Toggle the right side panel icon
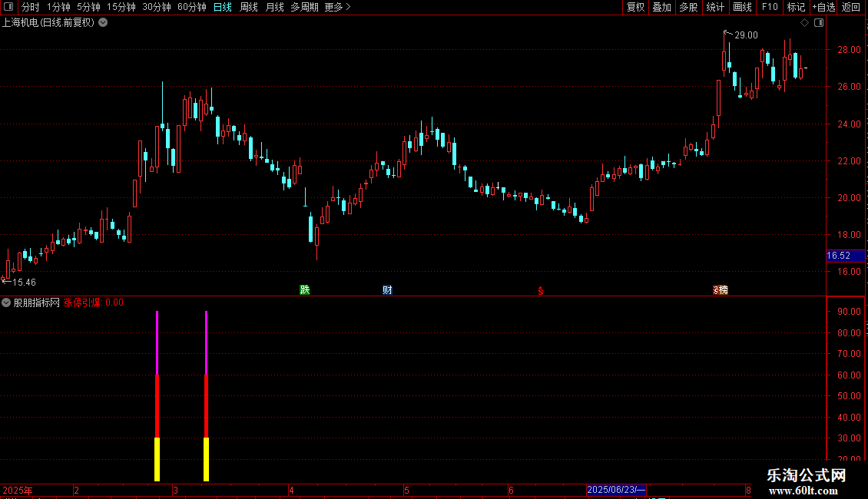 coord(819,23)
